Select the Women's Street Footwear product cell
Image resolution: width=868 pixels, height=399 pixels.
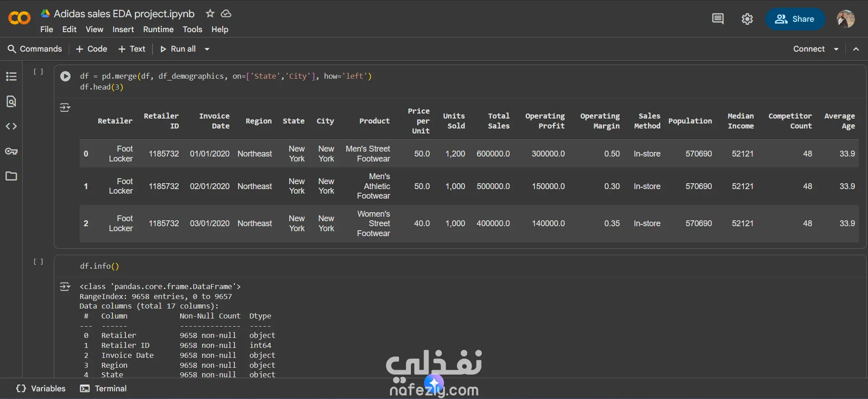(373, 223)
